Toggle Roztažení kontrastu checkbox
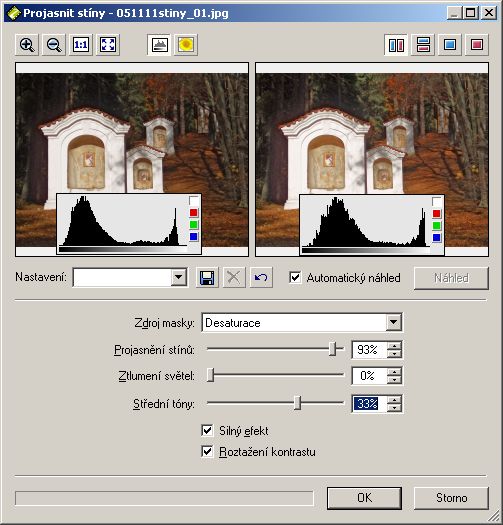This screenshot has height=525, width=503. point(207,452)
